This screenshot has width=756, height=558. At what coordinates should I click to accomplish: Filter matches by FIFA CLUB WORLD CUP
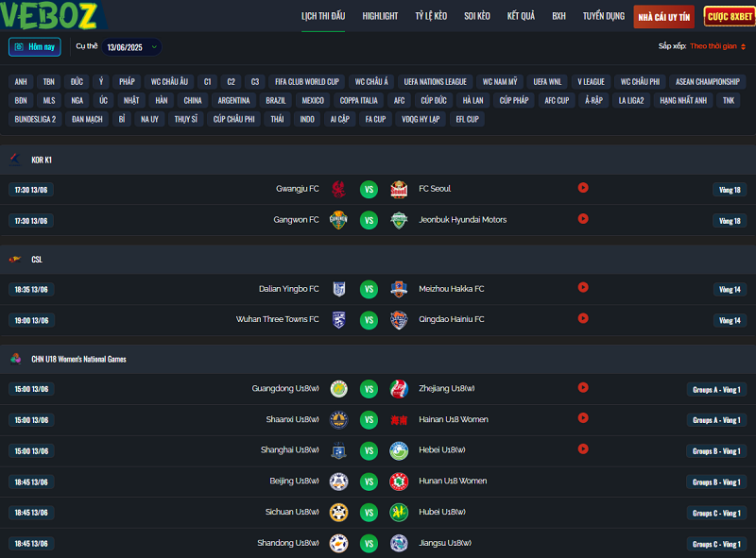[x=307, y=82]
